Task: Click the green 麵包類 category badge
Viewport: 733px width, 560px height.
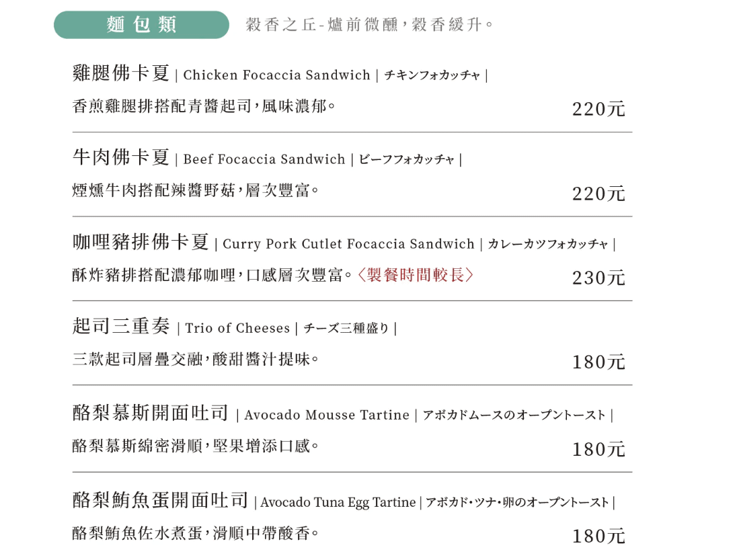Action: coord(141,25)
